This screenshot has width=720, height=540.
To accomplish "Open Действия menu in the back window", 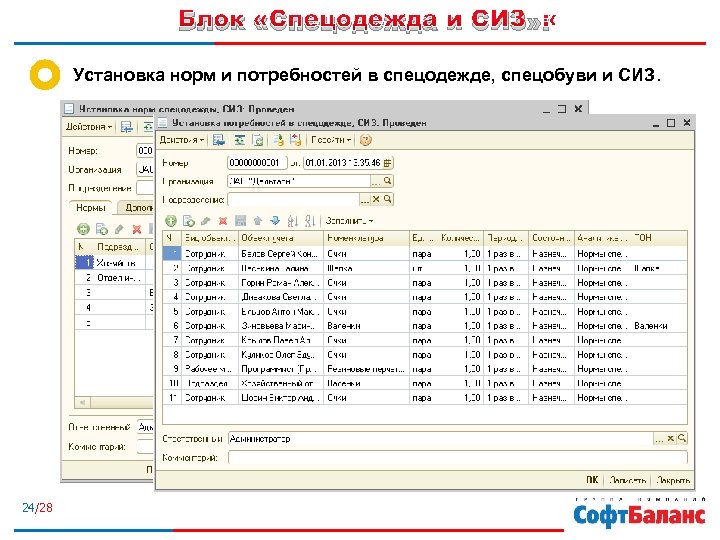I will click(89, 126).
